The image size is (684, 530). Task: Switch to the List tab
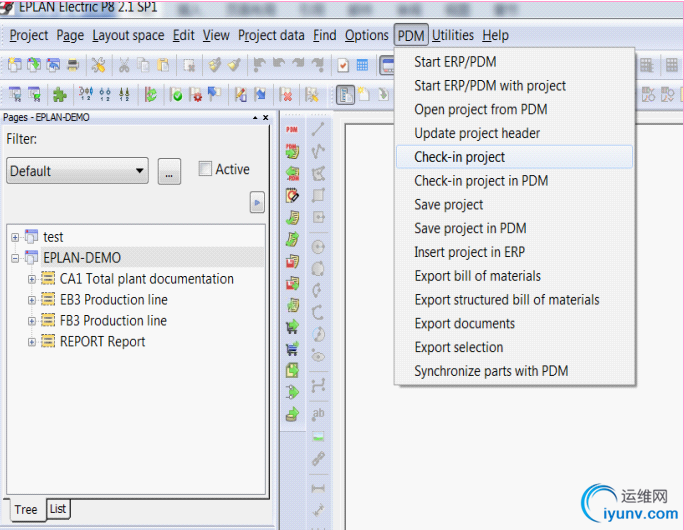[x=58, y=509]
